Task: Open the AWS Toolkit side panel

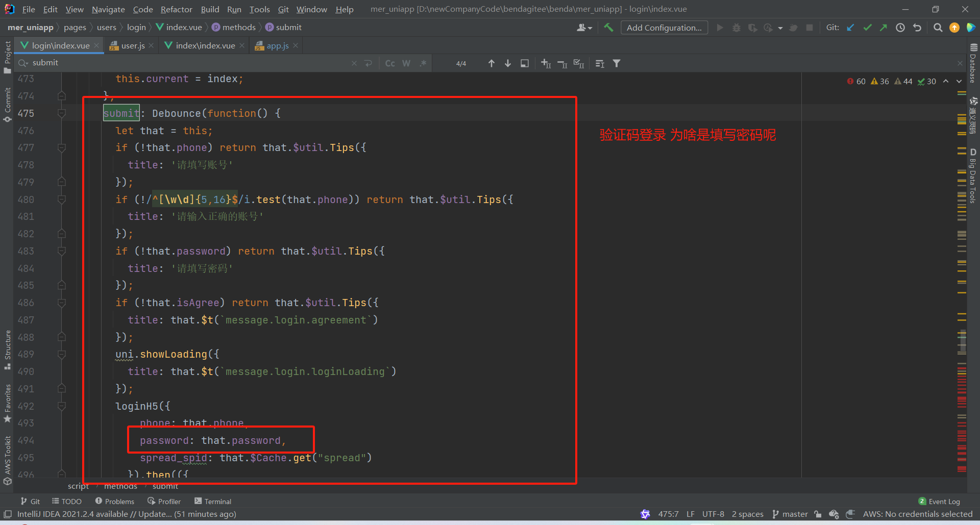Action: click(x=7, y=460)
